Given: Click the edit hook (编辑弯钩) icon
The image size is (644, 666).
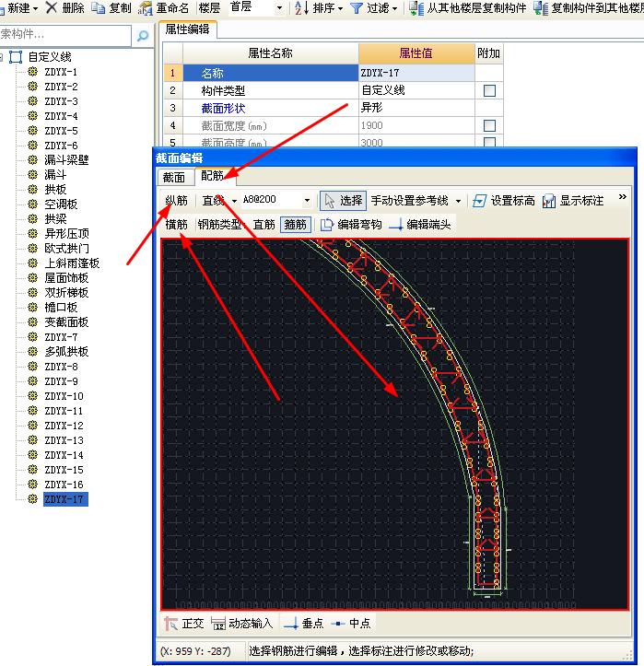Looking at the screenshot, I should (326, 225).
